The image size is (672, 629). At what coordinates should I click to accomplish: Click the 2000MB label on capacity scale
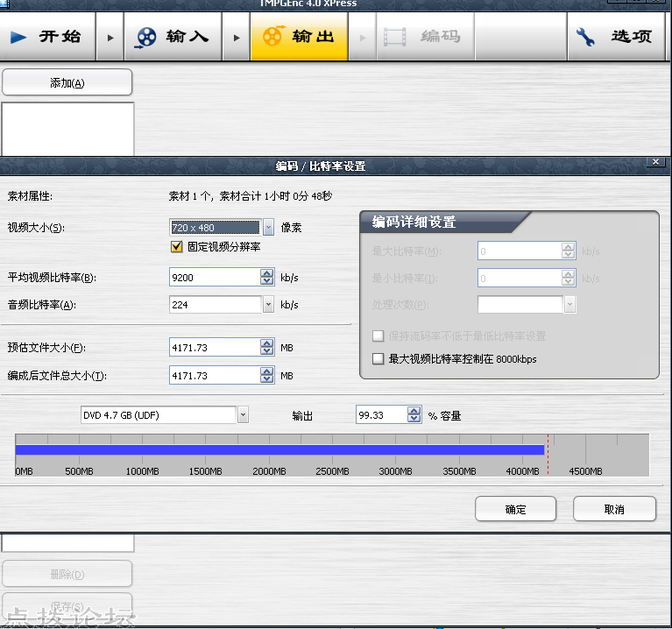tap(269, 471)
